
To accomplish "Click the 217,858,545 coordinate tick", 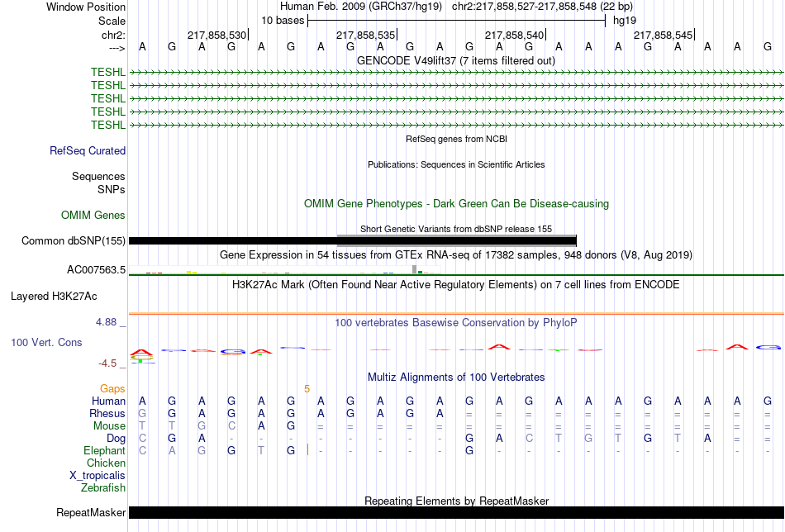I will pos(664,35).
